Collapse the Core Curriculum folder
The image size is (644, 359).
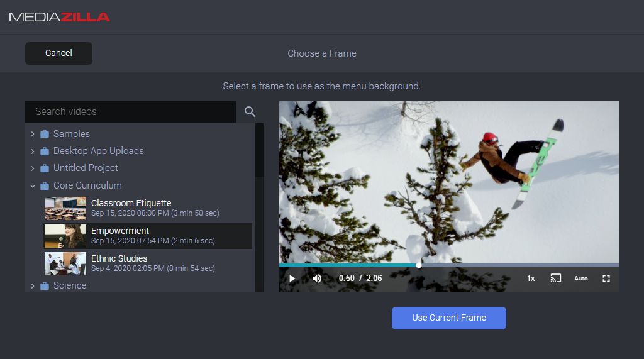tap(33, 185)
